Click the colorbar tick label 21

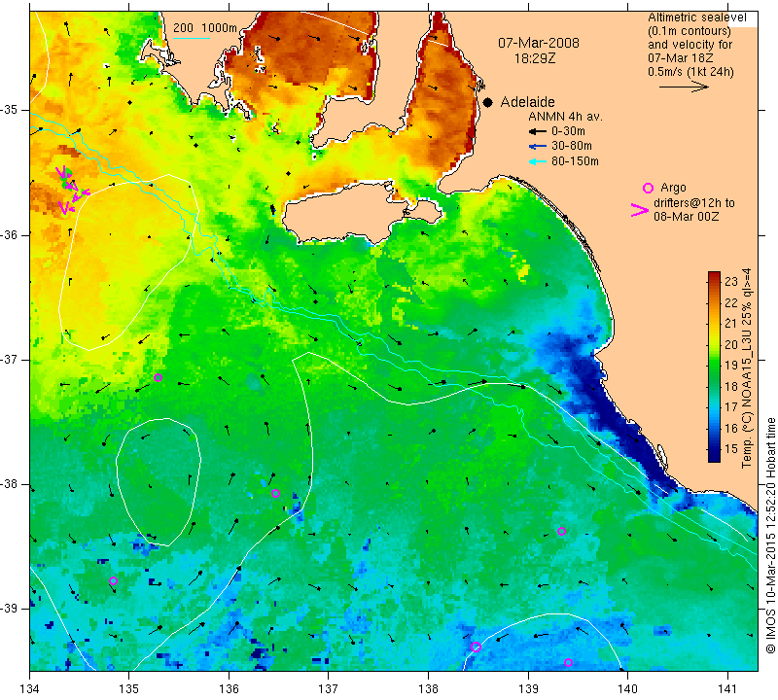tap(731, 324)
